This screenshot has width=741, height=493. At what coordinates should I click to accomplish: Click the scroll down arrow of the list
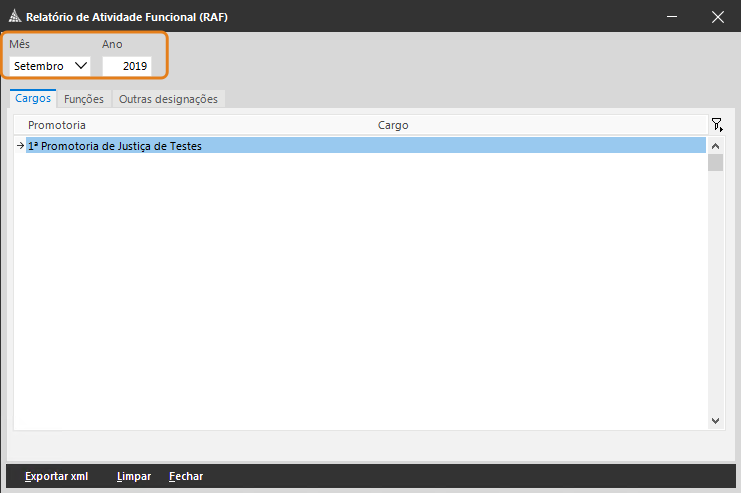(715, 420)
